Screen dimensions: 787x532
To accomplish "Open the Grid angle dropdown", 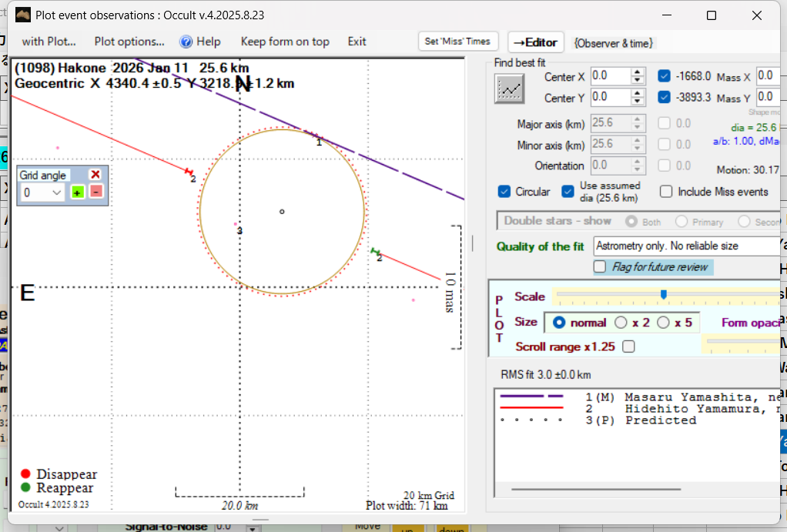I will click(56, 192).
